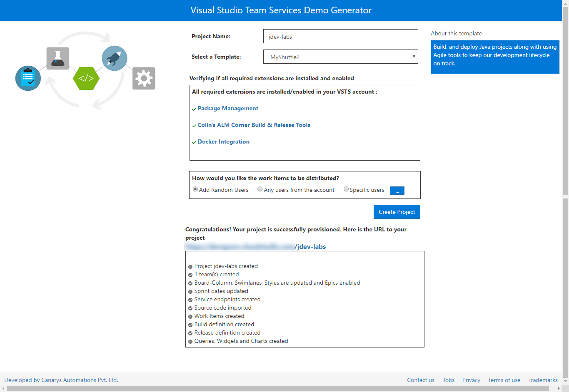Select the gear icon in the workflow graphic
This screenshot has height=392, width=569.
click(144, 78)
